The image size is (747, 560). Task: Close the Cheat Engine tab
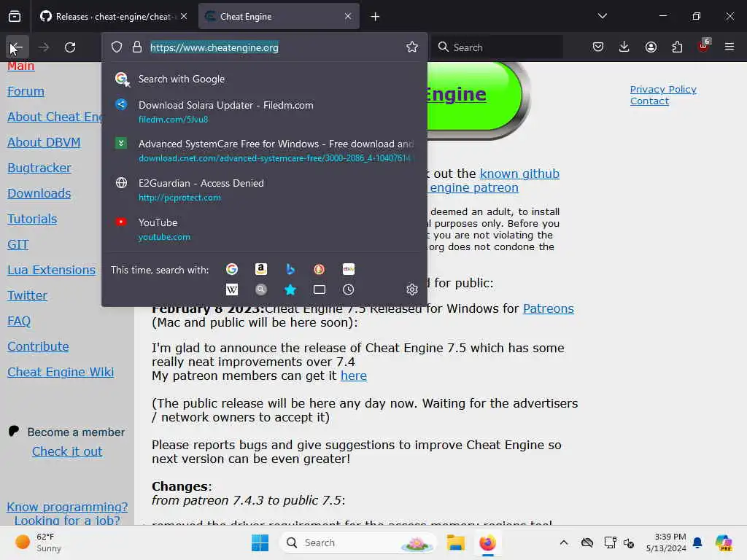[348, 16]
